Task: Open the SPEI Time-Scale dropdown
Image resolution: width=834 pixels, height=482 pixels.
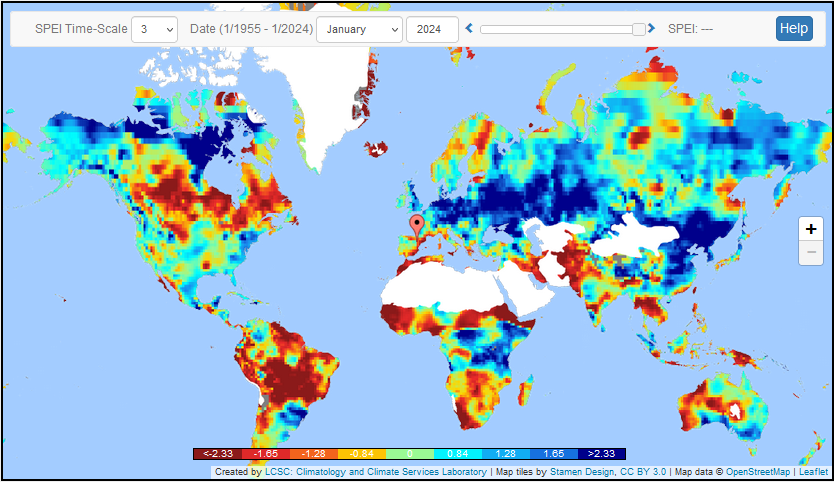Action: [154, 29]
